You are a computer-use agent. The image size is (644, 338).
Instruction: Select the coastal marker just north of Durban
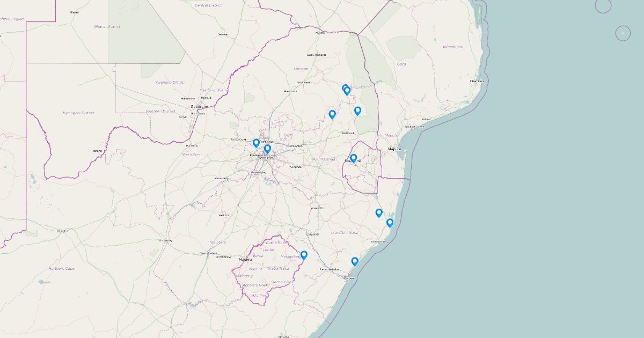tap(354, 261)
